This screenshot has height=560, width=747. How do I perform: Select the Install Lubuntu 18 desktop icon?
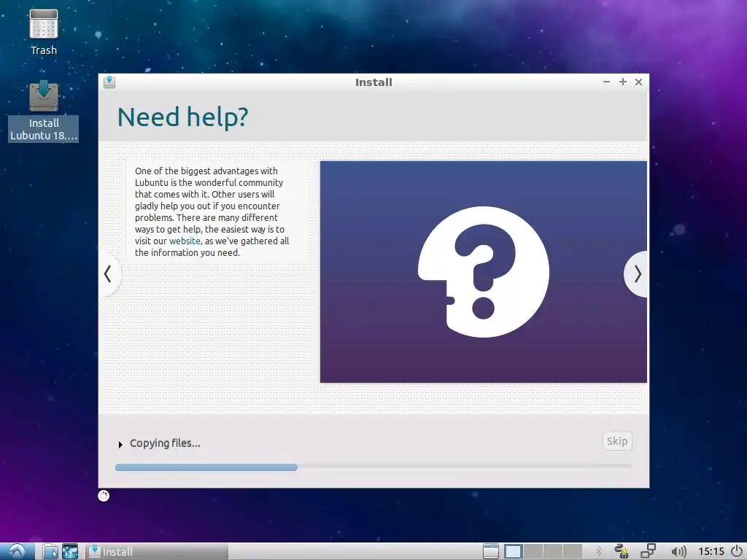click(43, 111)
